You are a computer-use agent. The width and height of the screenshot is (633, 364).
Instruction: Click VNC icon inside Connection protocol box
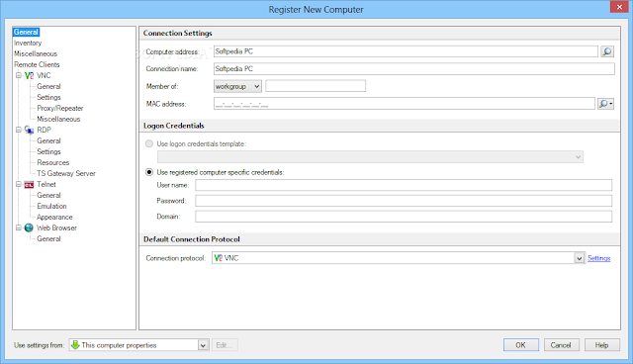[x=218, y=258]
